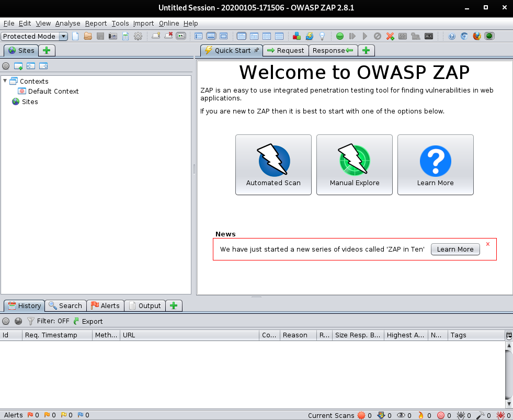Switch to the Search tab
The image size is (513, 420).
pyautogui.click(x=65, y=305)
